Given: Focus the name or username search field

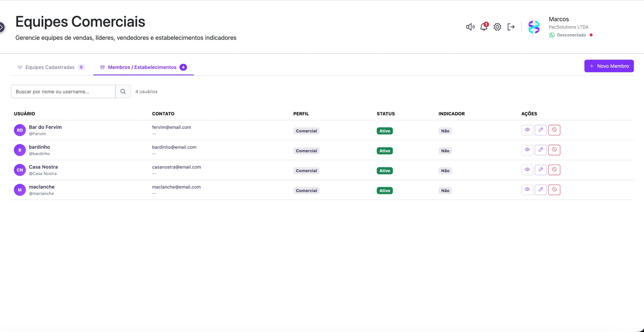Looking at the screenshot, I should click(63, 92).
